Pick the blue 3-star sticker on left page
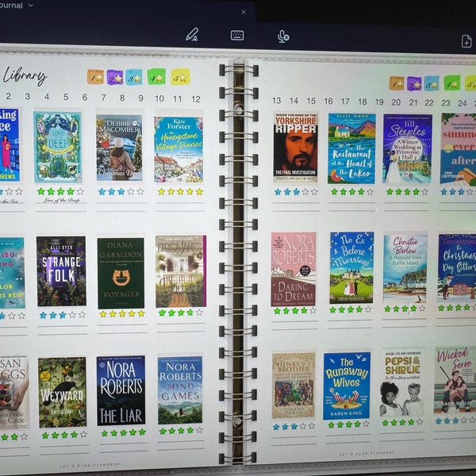The image size is (476, 476). click(134, 77)
